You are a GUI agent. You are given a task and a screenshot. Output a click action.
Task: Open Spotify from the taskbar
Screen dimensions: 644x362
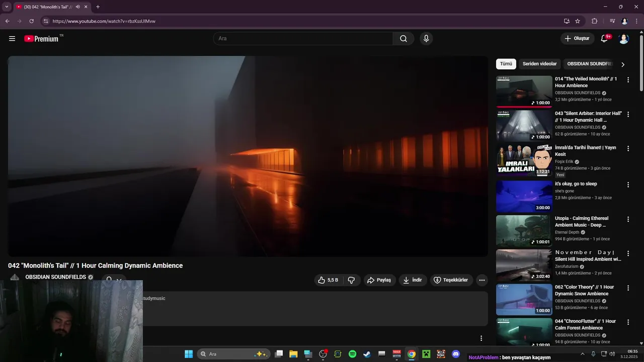click(352, 354)
